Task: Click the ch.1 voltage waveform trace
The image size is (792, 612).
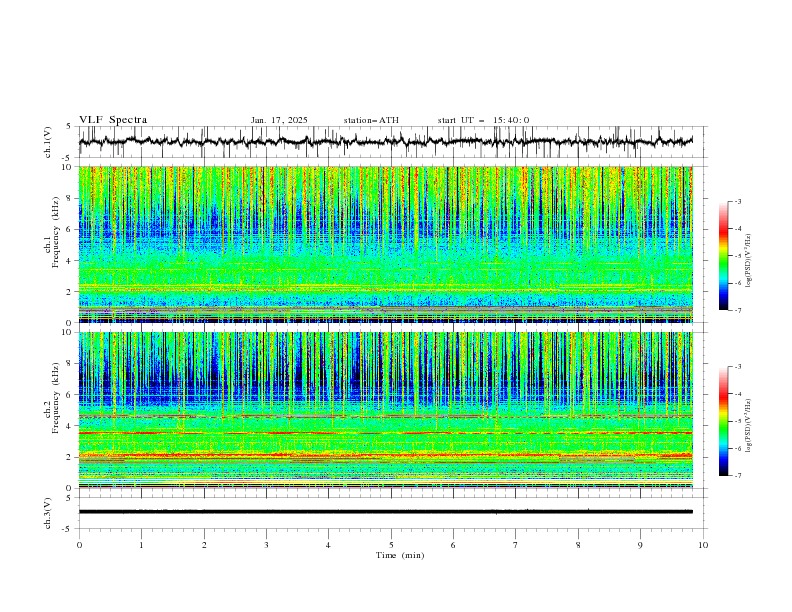Action: point(386,141)
